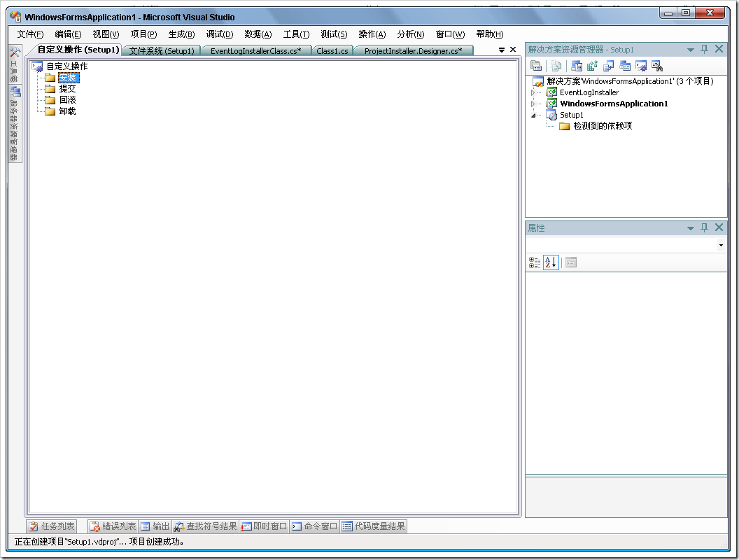Select the solution 'WindowsFormsApplication1' root text

630,81
